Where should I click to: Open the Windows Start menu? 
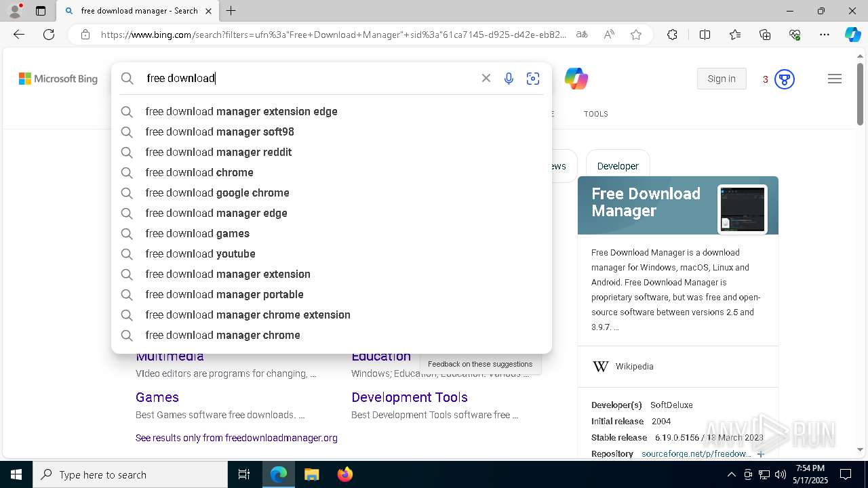tap(16, 474)
